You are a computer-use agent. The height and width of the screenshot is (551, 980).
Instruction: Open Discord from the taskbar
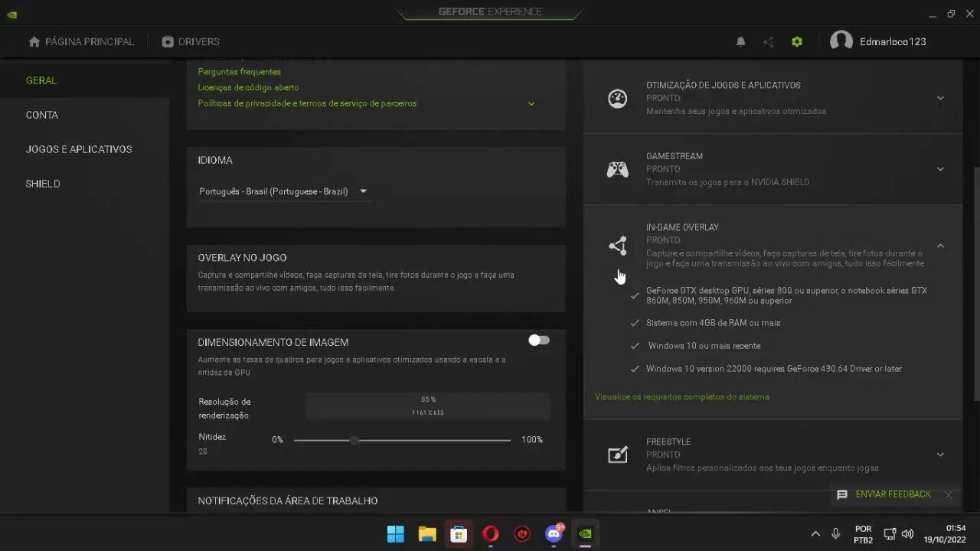(x=554, y=533)
